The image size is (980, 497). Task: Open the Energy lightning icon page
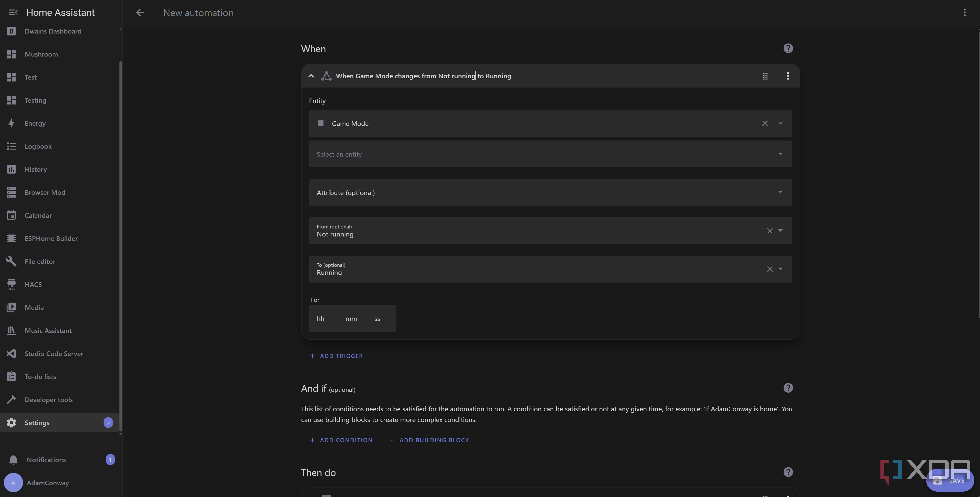(x=12, y=123)
